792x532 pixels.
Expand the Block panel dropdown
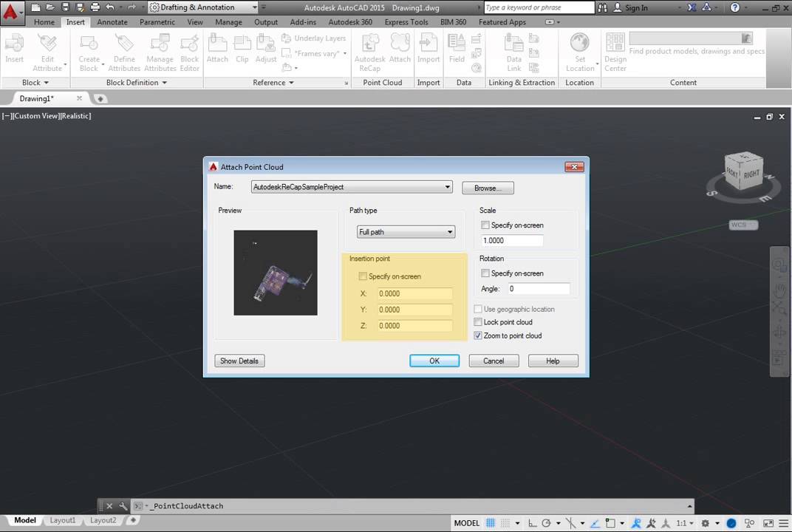[x=35, y=82]
